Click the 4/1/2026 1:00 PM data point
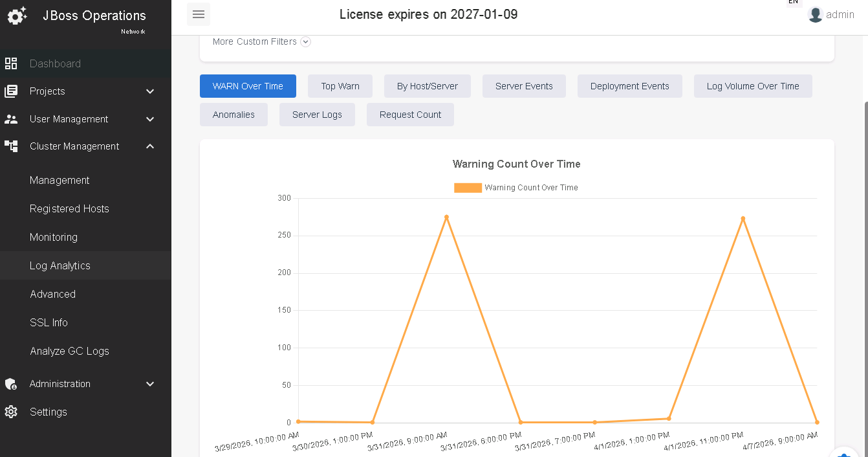The width and height of the screenshot is (868, 457). (669, 419)
